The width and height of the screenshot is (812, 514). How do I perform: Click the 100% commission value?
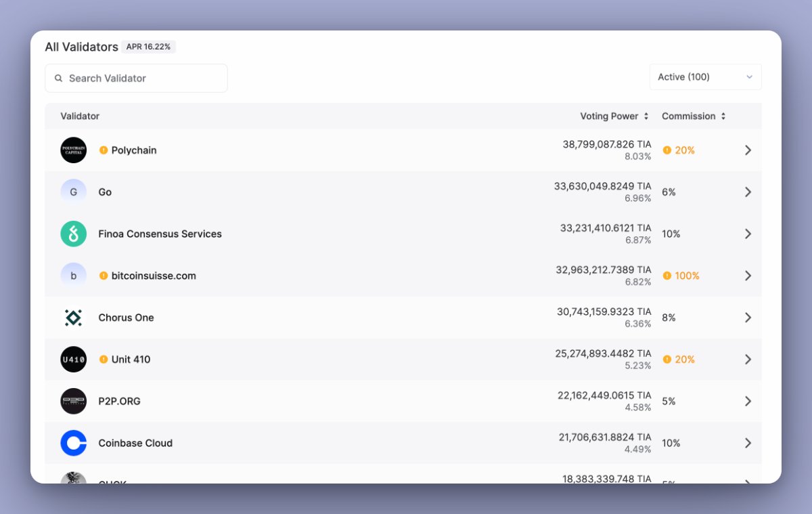tap(687, 276)
